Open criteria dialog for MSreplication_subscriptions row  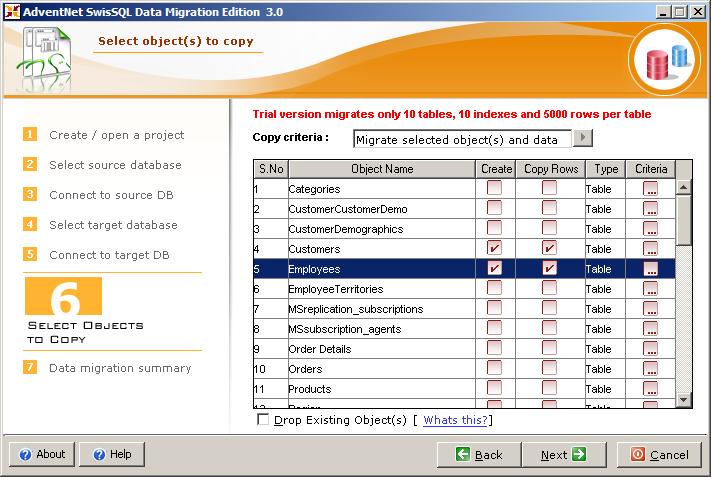(x=650, y=309)
